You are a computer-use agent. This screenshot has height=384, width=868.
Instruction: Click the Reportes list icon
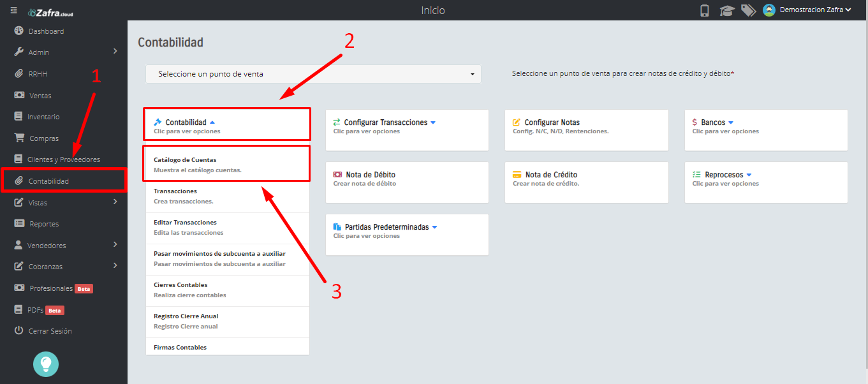pos(19,223)
